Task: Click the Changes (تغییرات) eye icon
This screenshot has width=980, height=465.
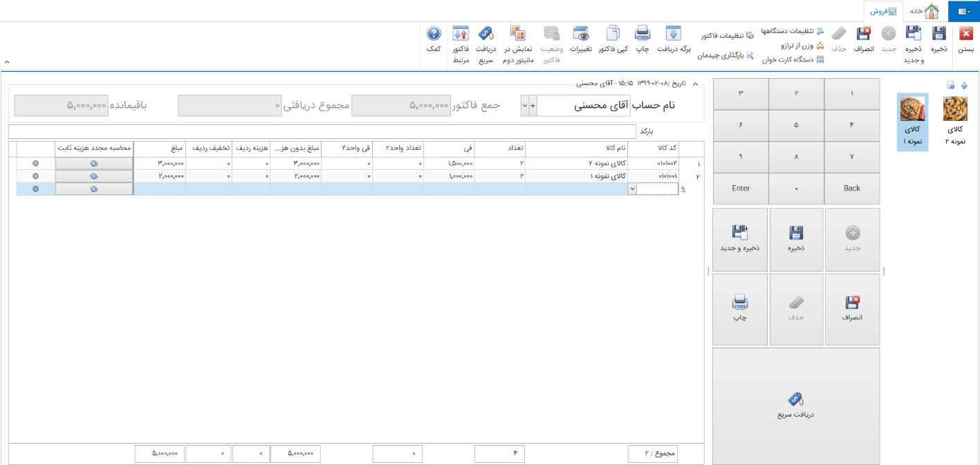Action: [x=580, y=35]
